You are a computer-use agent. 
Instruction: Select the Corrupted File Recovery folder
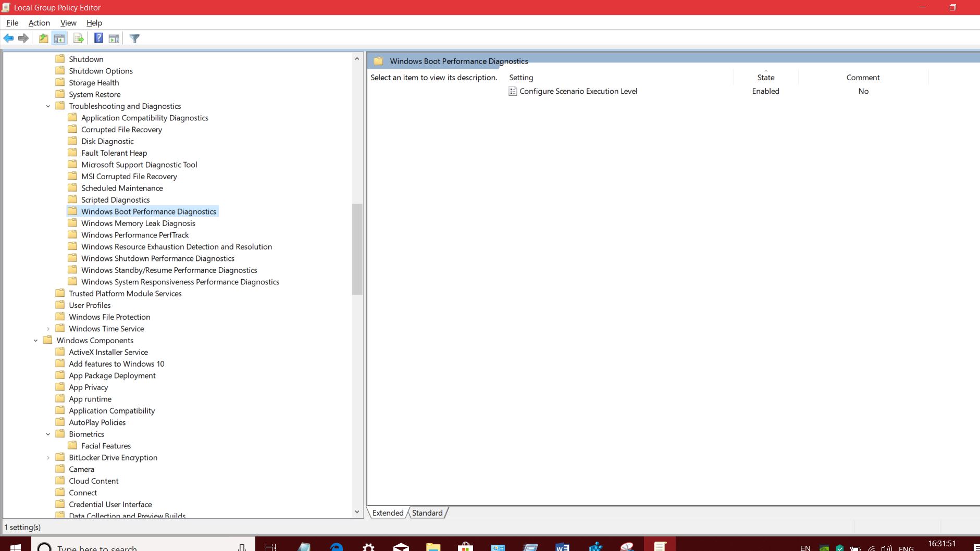tap(121, 130)
